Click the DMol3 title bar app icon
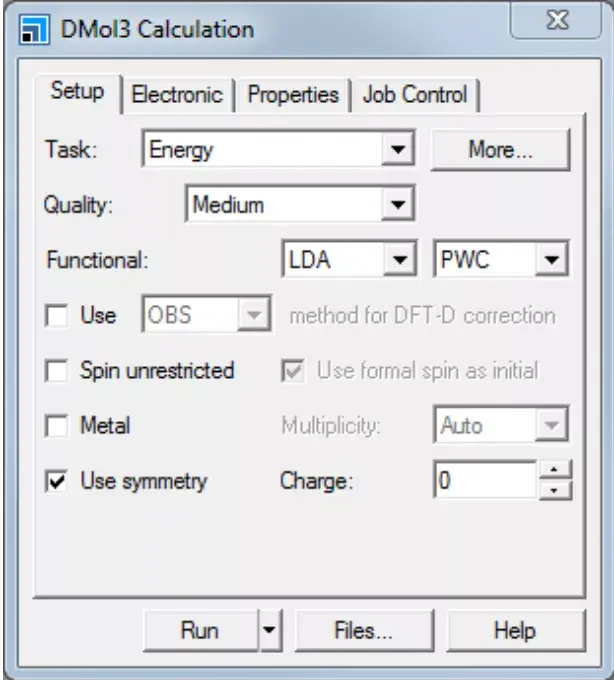The width and height of the screenshot is (614, 680). pos(33,30)
